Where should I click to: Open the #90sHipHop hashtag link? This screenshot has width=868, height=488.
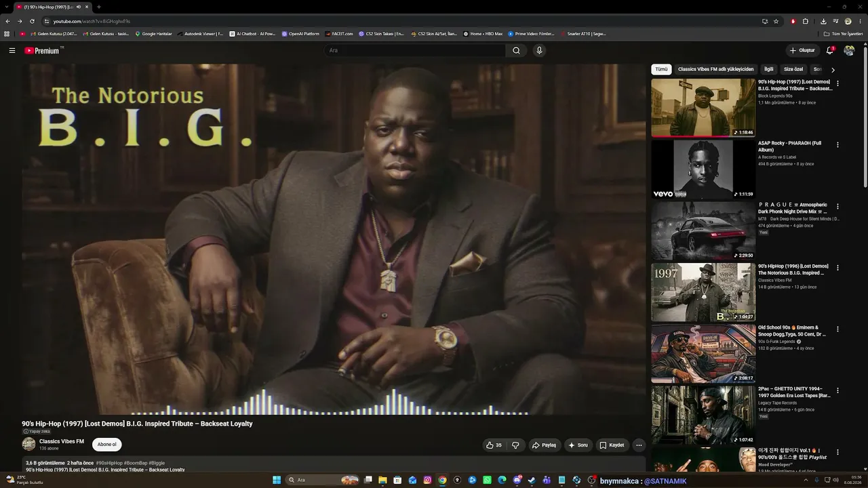pyautogui.click(x=109, y=463)
